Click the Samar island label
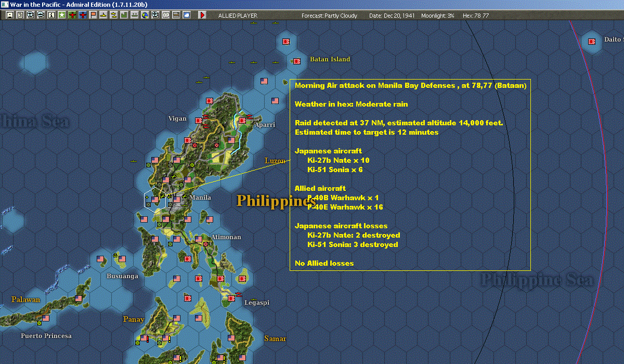 point(275,339)
